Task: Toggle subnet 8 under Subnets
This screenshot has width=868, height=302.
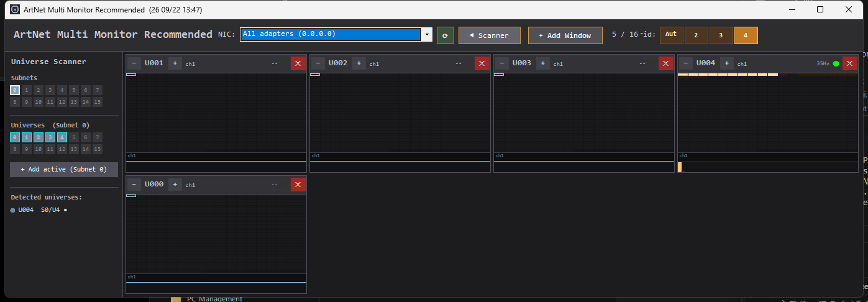Action: [x=15, y=102]
